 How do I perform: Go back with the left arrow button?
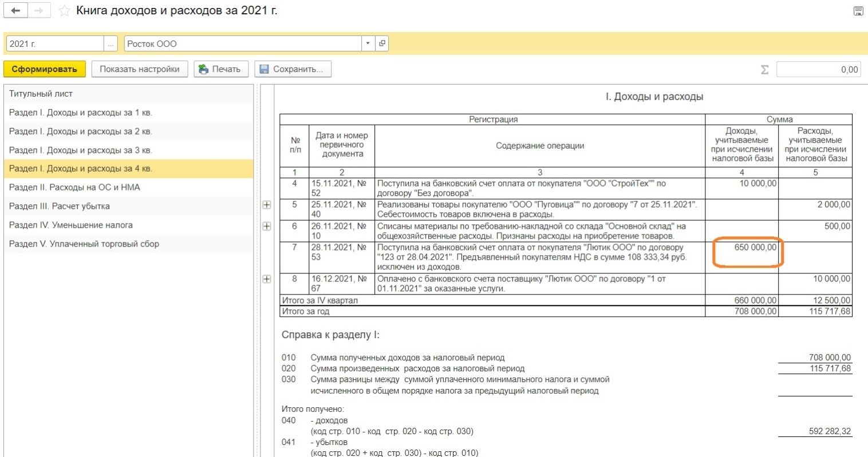click(15, 11)
